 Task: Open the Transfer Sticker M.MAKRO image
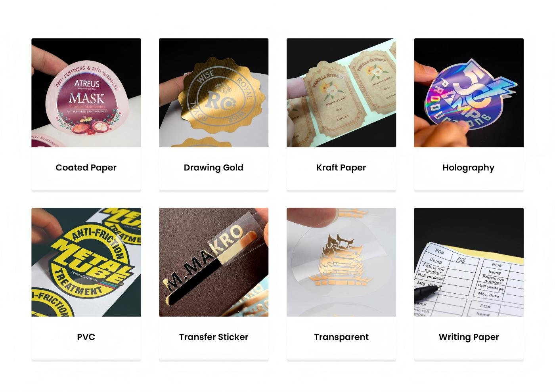(x=214, y=262)
